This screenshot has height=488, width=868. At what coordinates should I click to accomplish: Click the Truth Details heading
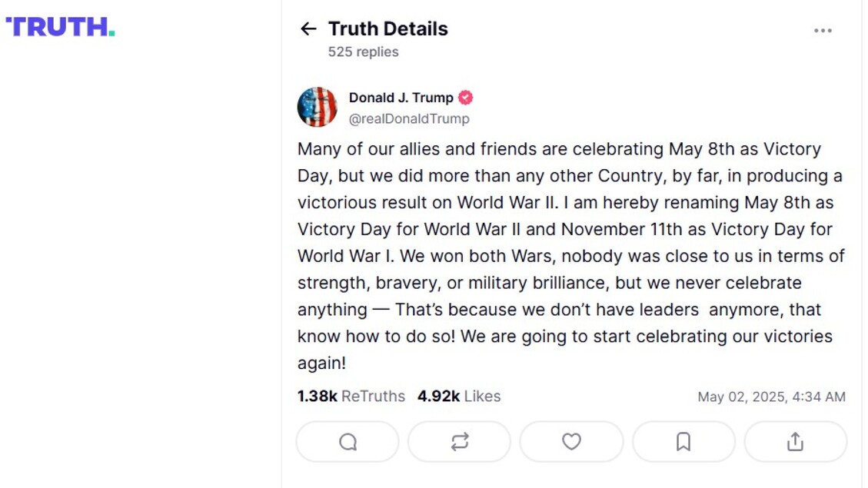point(387,29)
